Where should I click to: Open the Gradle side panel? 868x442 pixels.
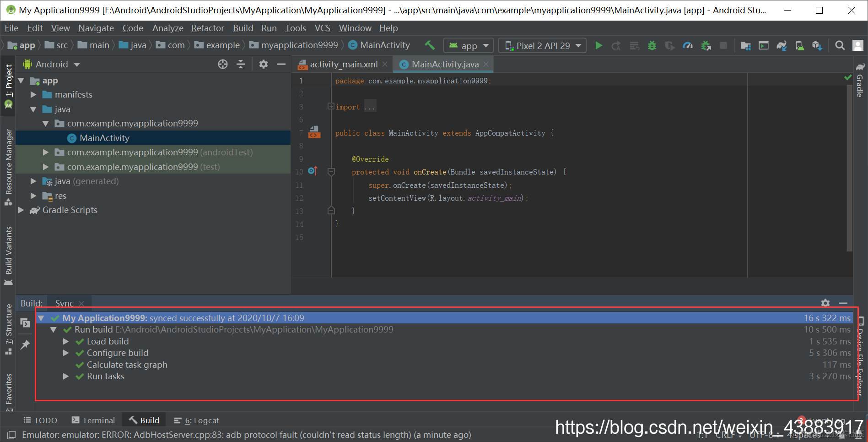pos(860,81)
